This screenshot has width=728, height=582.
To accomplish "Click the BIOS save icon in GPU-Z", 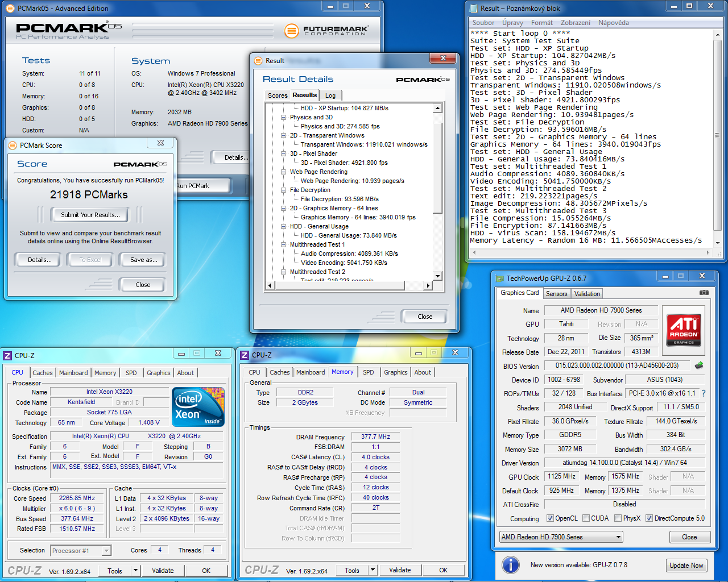I will [x=699, y=365].
